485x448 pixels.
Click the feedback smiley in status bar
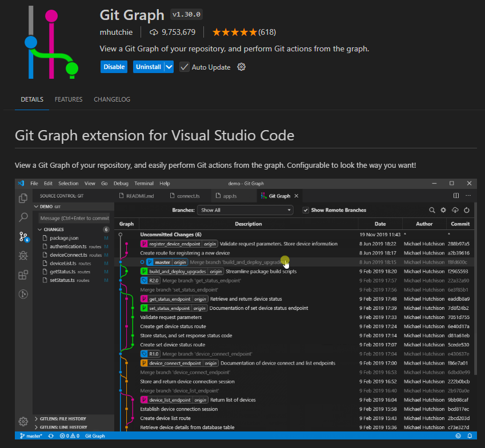tap(458, 436)
